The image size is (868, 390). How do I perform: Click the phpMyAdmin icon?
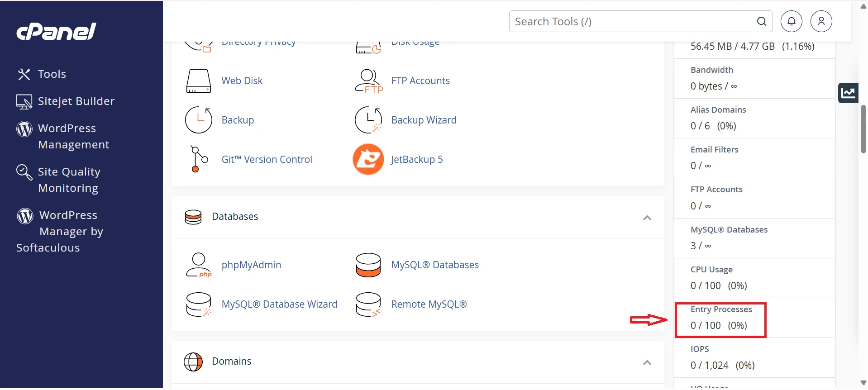[199, 265]
